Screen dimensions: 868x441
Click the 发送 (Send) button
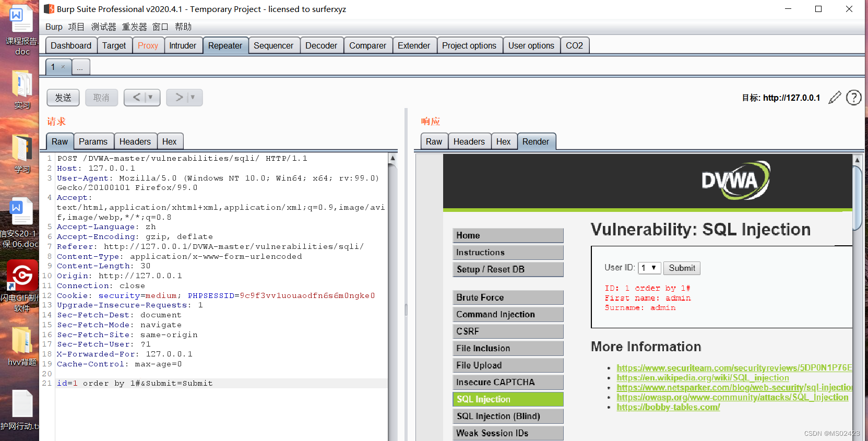[x=63, y=98]
